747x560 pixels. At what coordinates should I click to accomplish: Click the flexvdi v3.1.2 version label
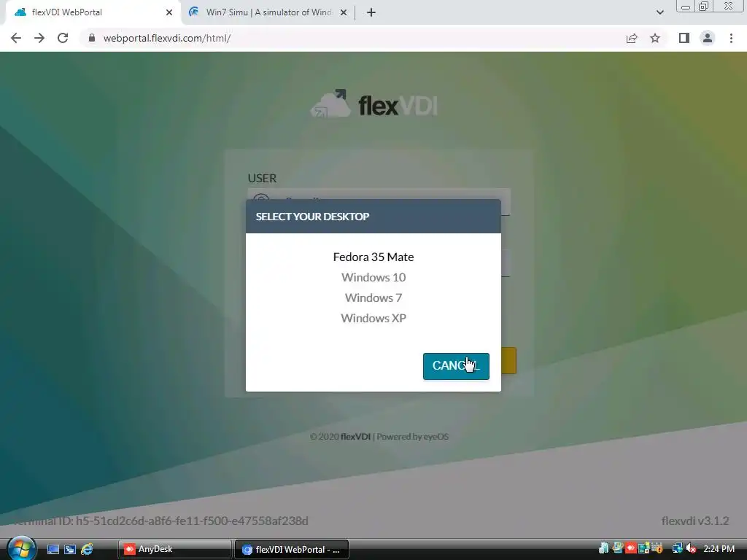(695, 521)
